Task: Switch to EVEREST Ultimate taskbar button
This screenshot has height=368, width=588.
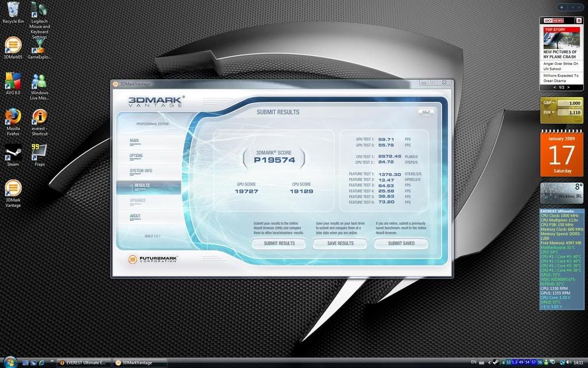Action: pos(84,363)
